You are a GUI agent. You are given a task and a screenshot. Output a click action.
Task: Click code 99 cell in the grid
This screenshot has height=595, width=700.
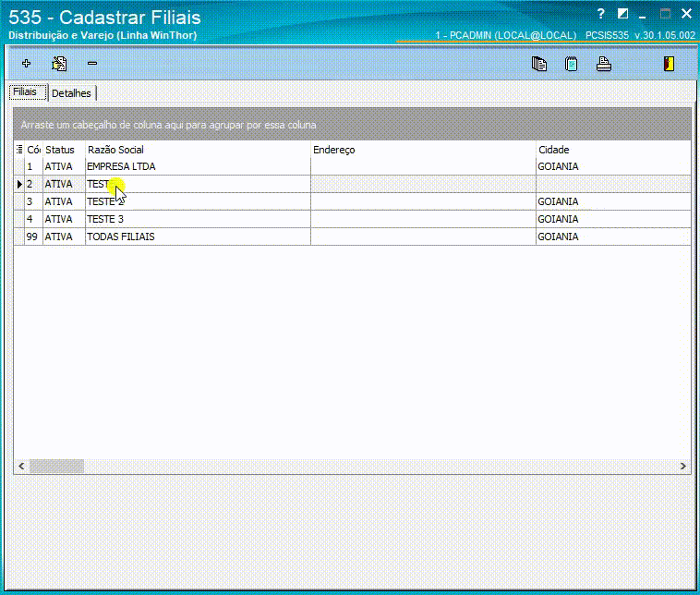coord(33,237)
